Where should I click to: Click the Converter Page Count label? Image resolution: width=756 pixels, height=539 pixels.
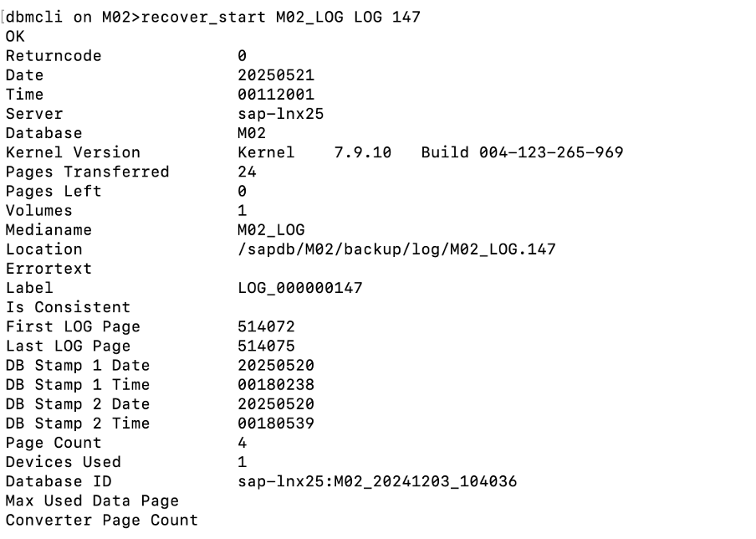102,520
